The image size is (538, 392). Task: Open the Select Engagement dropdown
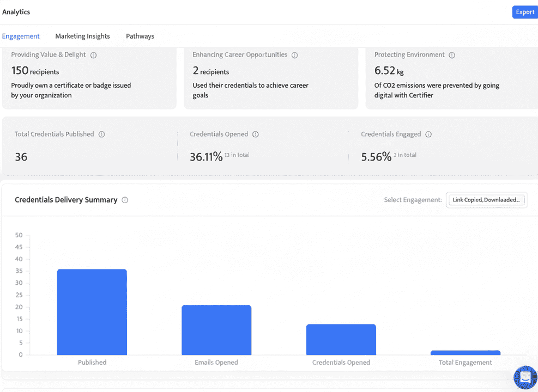pyautogui.click(x=486, y=200)
